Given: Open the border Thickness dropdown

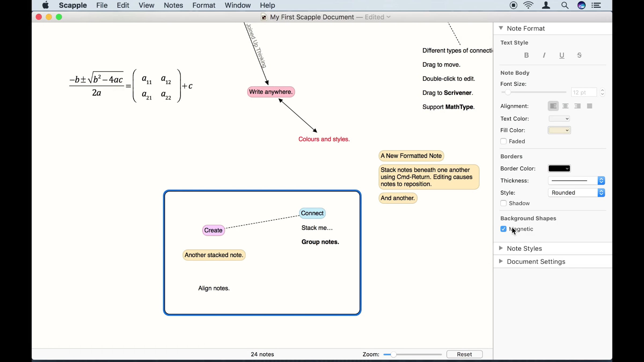Looking at the screenshot, I should [576, 181].
